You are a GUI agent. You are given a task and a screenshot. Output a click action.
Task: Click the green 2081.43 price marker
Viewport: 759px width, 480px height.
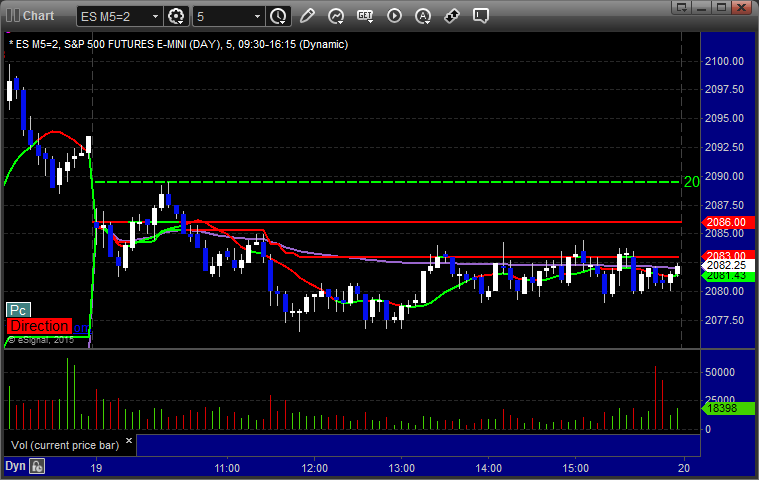pyautogui.click(x=728, y=276)
